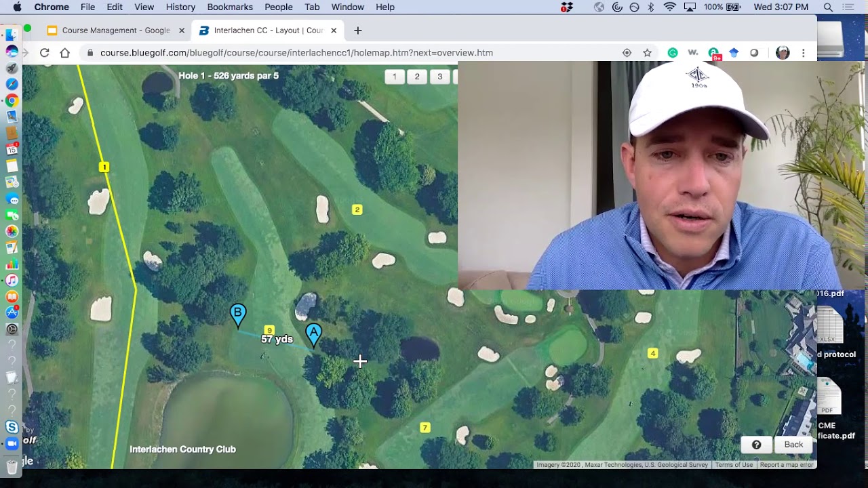Open the Apple menu
Viewport: 868px width, 488px height.
click(17, 7)
